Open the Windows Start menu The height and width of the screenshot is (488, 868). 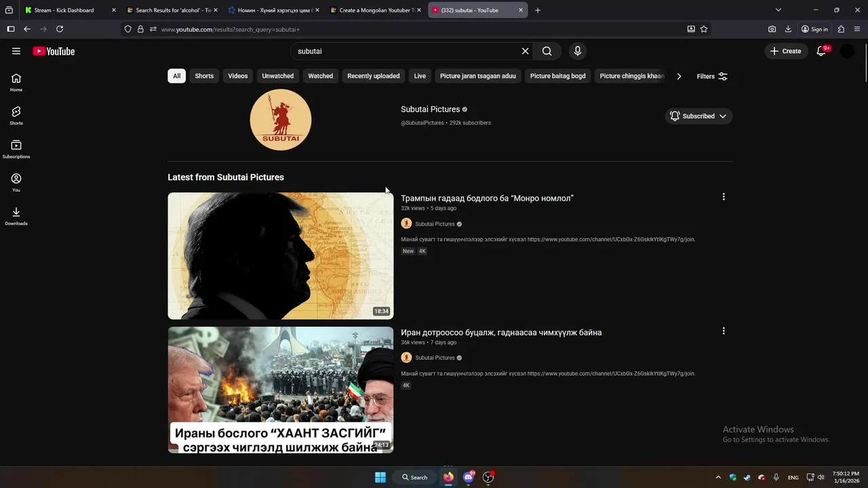[380, 477]
